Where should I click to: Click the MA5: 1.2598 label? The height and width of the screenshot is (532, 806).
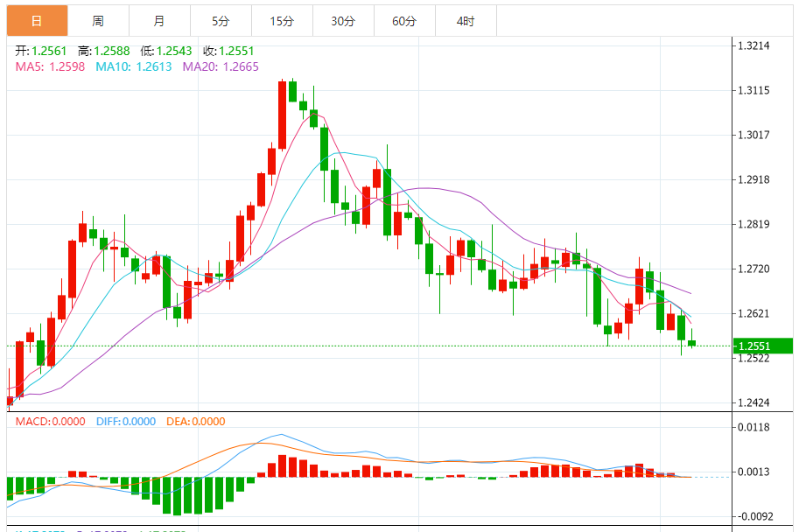click(50, 66)
